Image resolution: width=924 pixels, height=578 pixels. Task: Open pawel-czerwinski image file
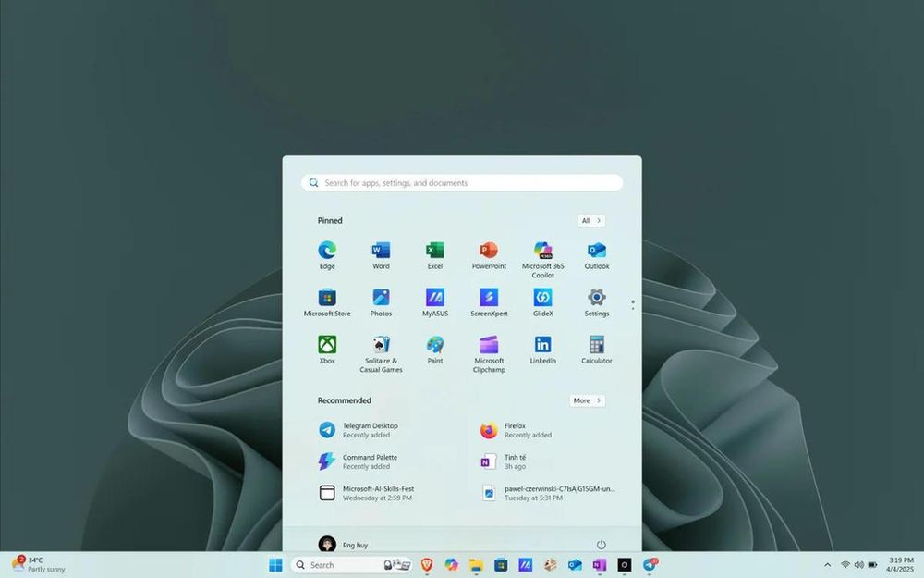551,493
